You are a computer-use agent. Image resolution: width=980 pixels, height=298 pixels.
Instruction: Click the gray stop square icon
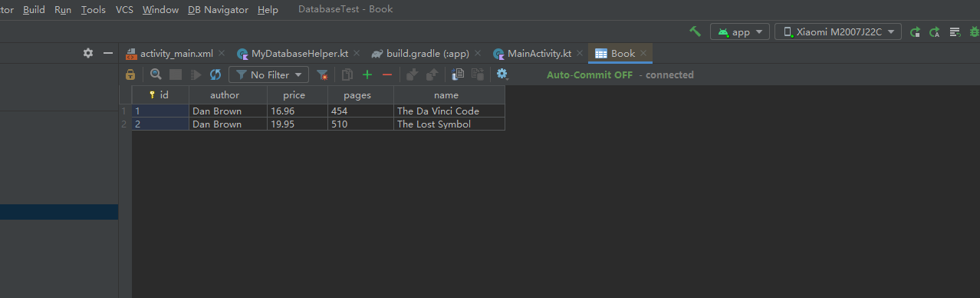(176, 74)
